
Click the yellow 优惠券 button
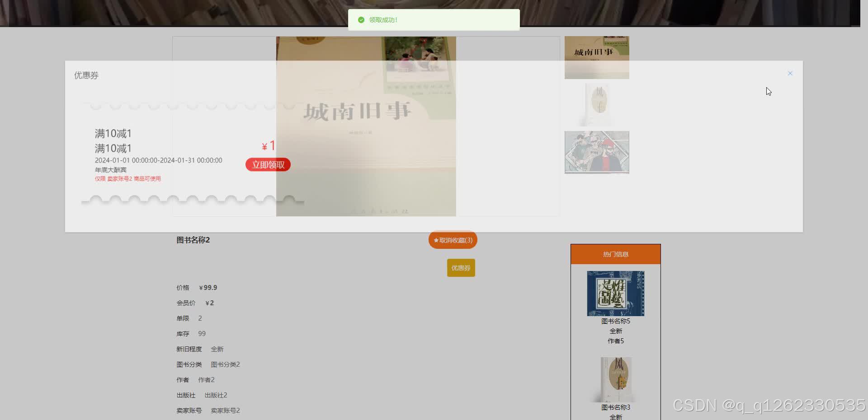pyautogui.click(x=461, y=268)
